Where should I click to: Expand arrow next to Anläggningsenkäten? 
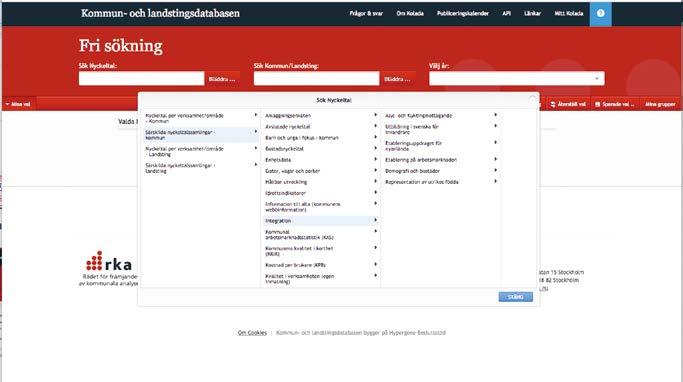pos(375,115)
